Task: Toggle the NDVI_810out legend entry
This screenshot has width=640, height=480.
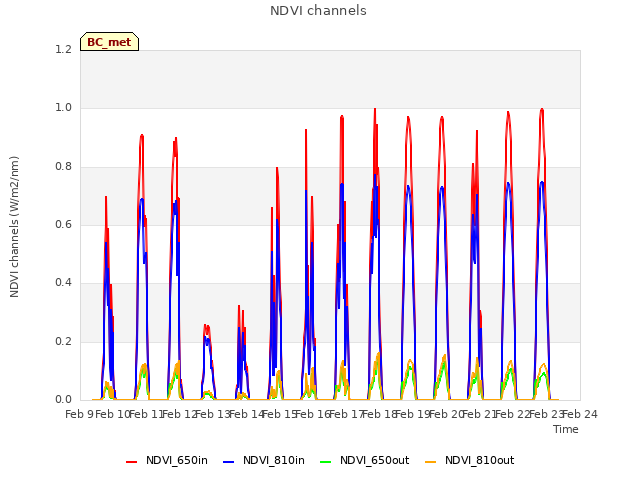Action: [x=469, y=460]
